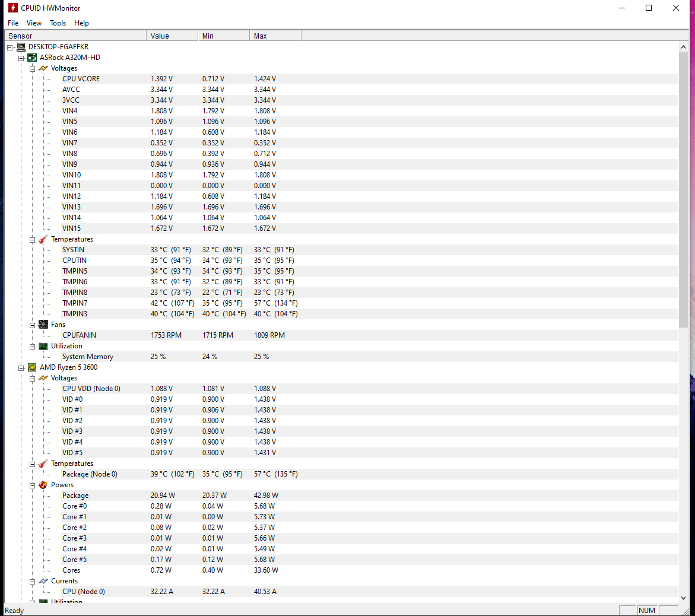Click the vertical scrollbar down arrow
695x616 pixels.
click(683, 598)
